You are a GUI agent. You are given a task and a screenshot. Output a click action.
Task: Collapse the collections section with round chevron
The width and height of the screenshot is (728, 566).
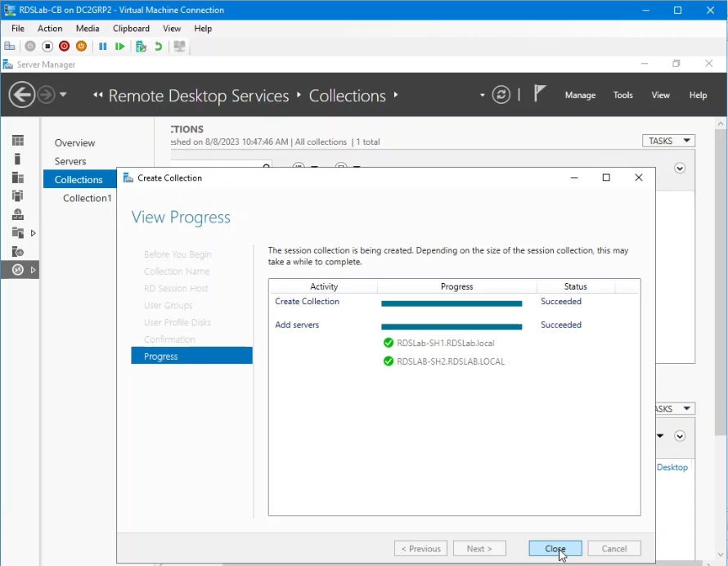coord(680,168)
